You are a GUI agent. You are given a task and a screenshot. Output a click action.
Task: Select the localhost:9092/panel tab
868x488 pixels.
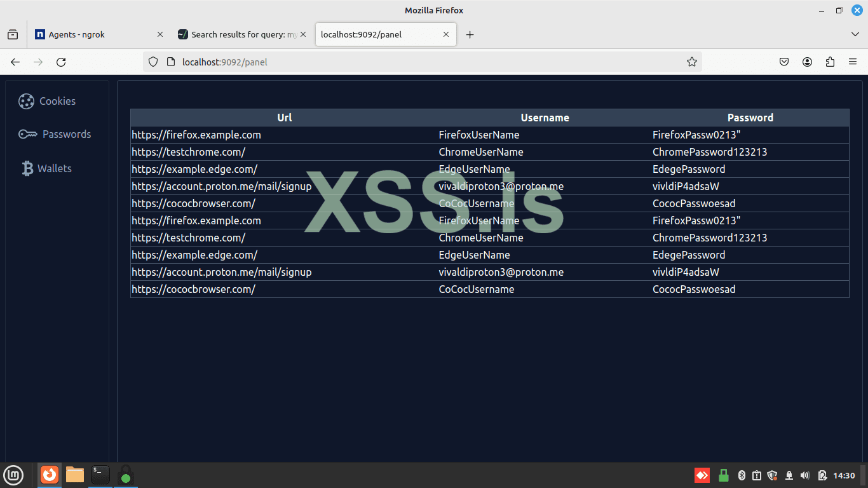[x=386, y=34]
